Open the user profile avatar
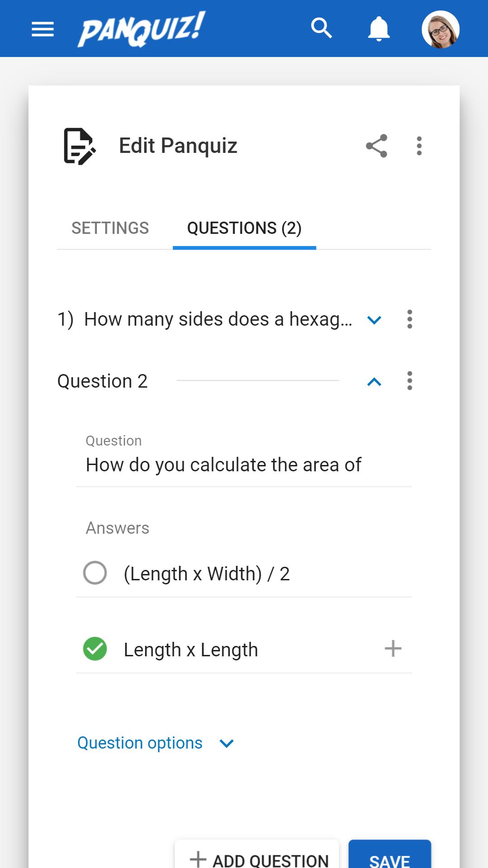The height and width of the screenshot is (868, 488). coord(441,29)
